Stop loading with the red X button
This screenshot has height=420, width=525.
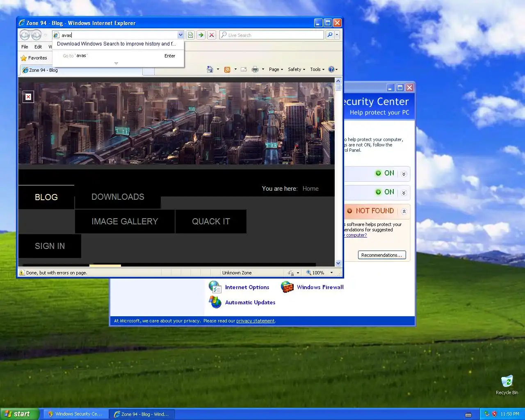tap(212, 35)
